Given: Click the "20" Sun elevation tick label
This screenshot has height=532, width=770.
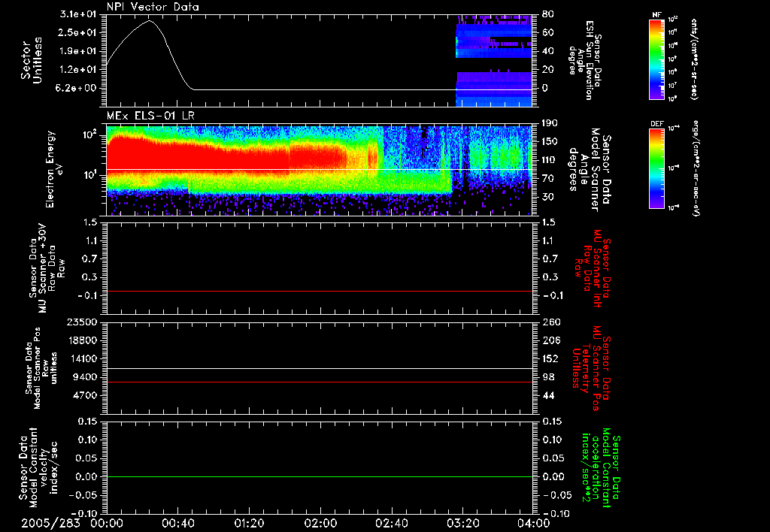Looking at the screenshot, I should (x=547, y=70).
